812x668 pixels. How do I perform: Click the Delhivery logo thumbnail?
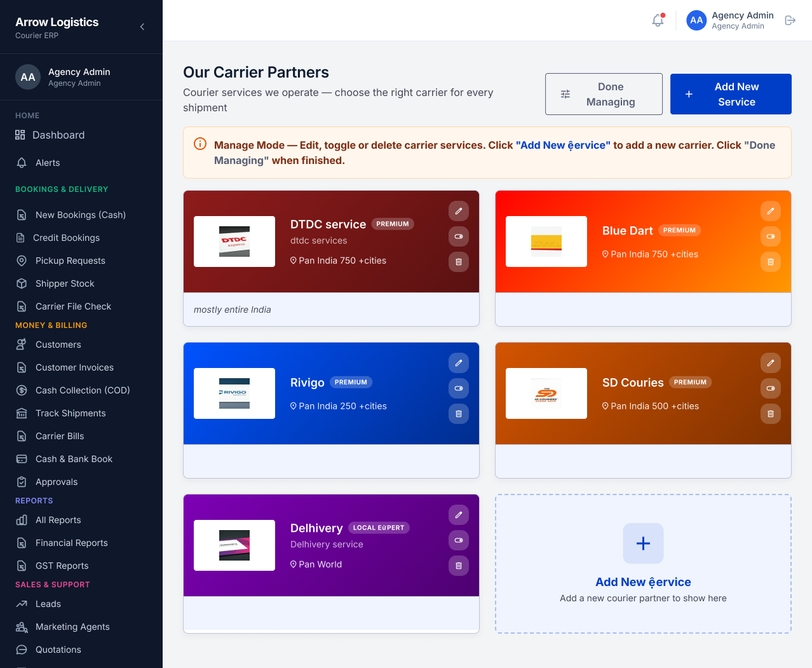[x=234, y=545]
